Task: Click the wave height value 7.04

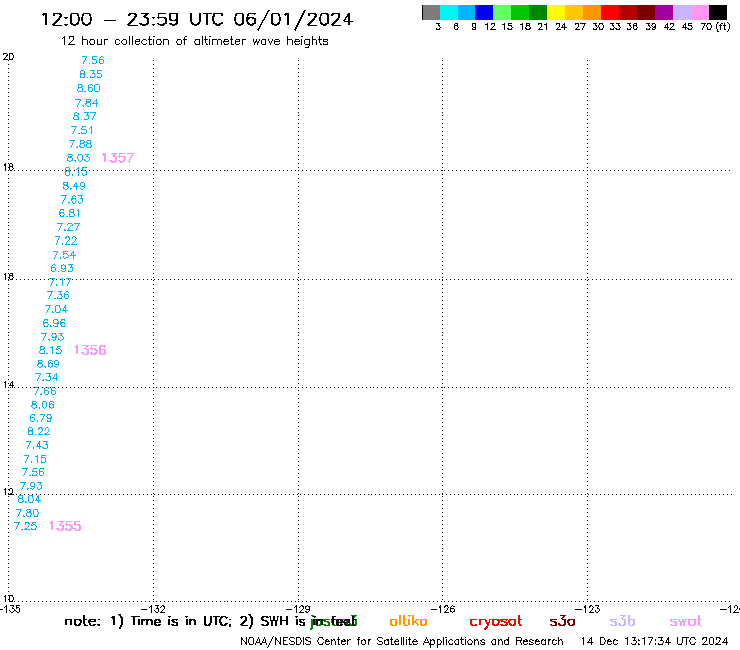Action: (x=56, y=309)
